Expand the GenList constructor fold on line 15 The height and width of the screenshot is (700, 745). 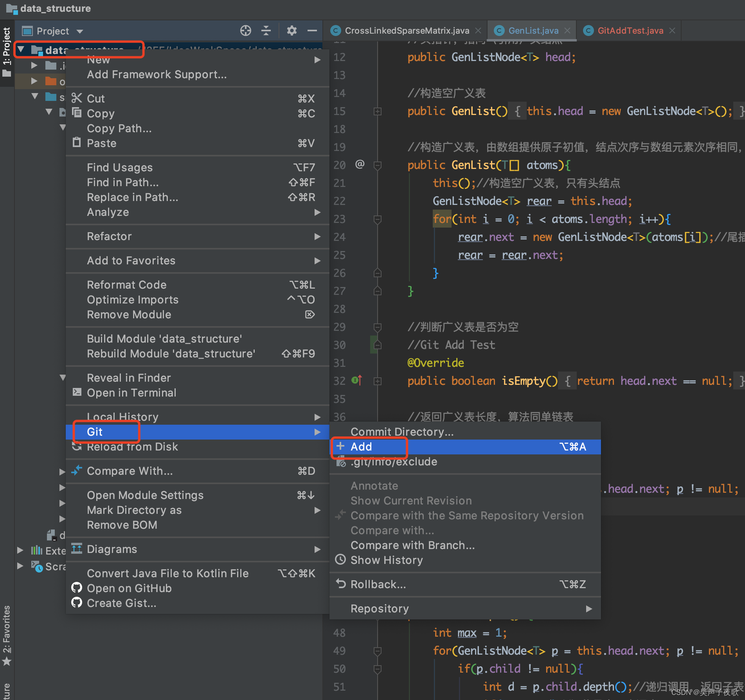377,111
